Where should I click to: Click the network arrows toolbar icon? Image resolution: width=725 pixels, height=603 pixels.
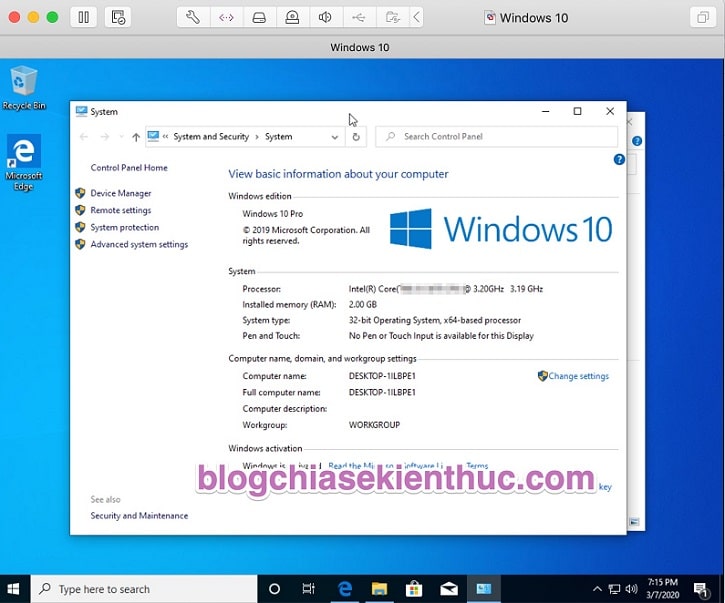click(x=227, y=18)
